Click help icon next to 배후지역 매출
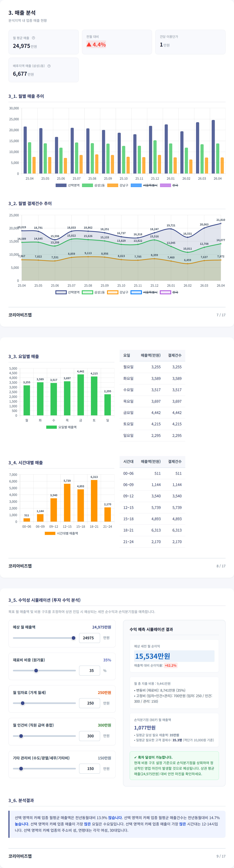 point(49,66)
